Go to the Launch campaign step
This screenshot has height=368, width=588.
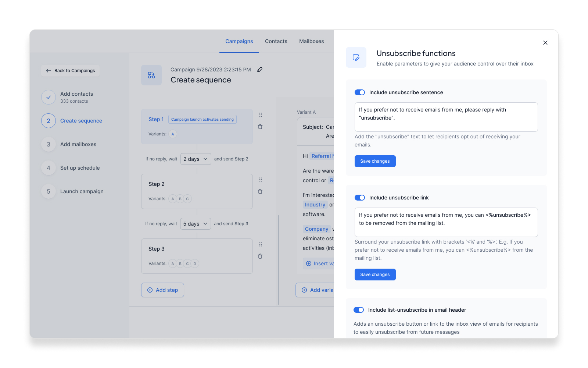coord(82,191)
